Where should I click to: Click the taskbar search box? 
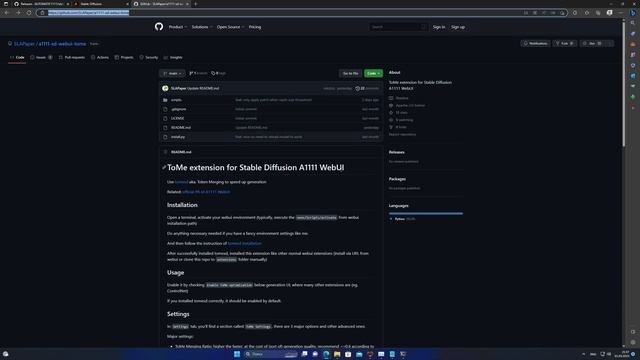click(271, 354)
